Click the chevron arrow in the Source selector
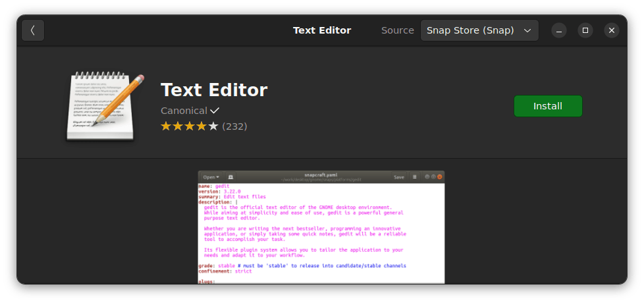The image size is (644, 303). [x=527, y=30]
